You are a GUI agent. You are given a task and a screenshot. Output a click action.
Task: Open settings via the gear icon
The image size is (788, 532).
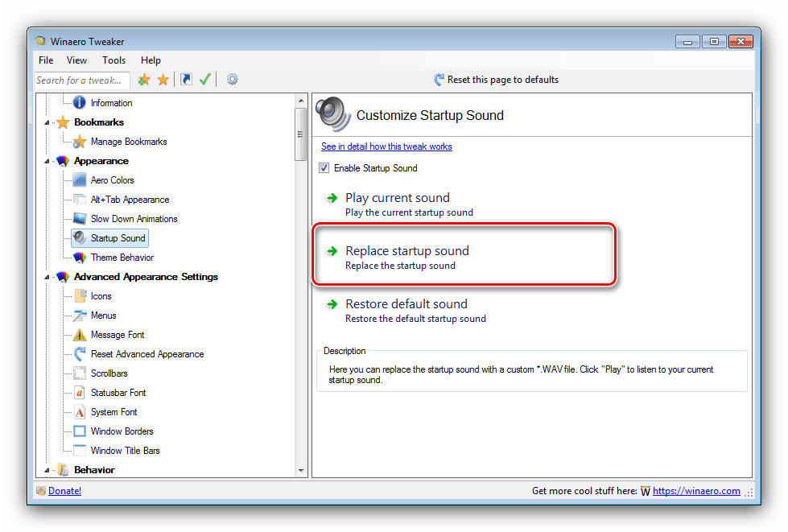pos(232,80)
